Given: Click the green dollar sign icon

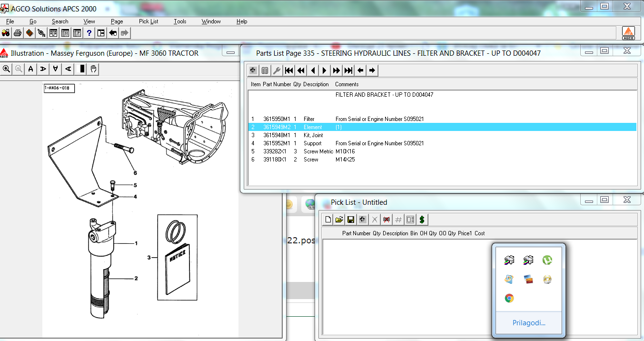Looking at the screenshot, I should pos(422,220).
